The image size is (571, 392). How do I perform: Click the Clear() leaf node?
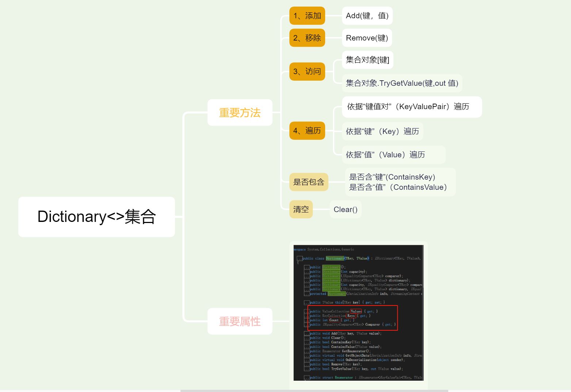click(346, 210)
